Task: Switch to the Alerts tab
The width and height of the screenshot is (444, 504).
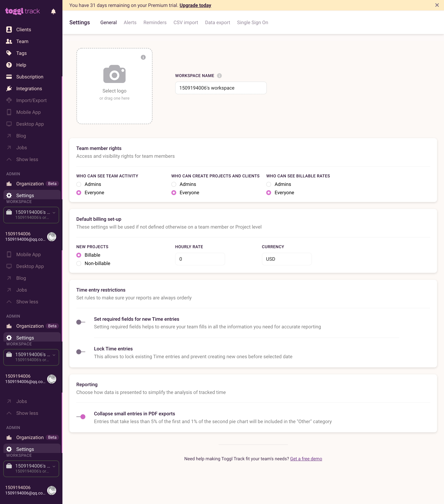Action: (x=130, y=22)
